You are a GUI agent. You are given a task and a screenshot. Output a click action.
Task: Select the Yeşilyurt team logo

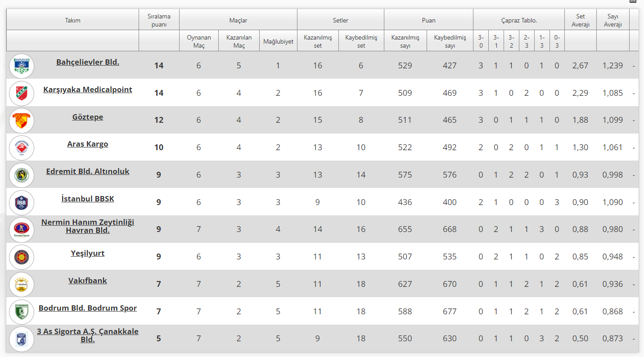tap(22, 257)
